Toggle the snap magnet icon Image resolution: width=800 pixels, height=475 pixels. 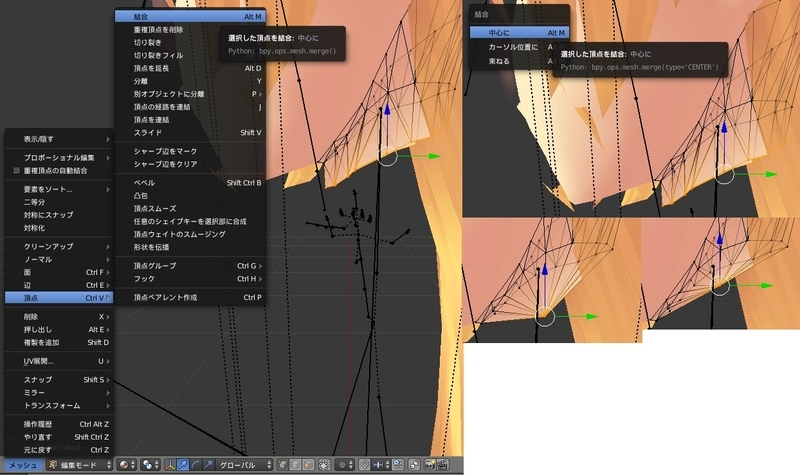click(364, 465)
